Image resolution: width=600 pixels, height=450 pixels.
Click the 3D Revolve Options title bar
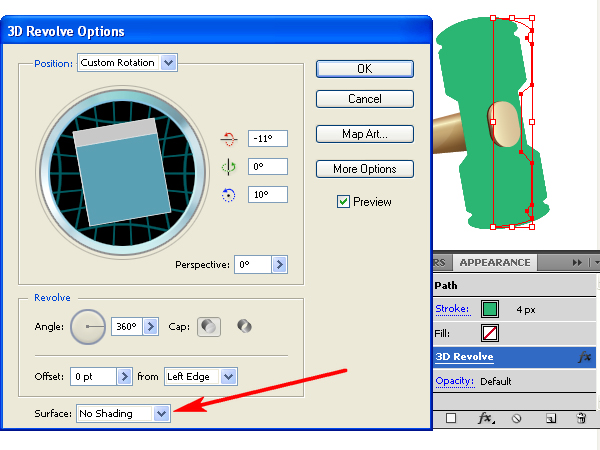216,31
